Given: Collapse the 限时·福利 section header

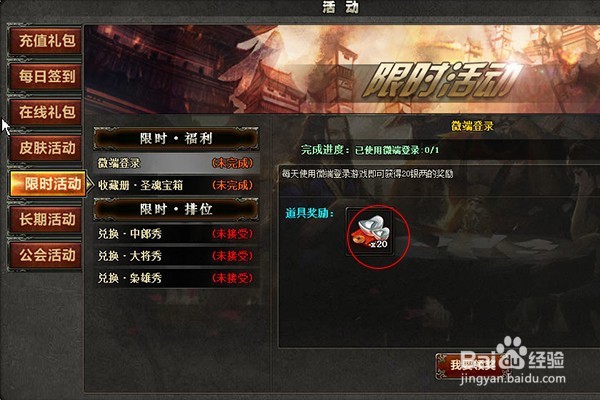Looking at the screenshot, I should click(x=176, y=139).
